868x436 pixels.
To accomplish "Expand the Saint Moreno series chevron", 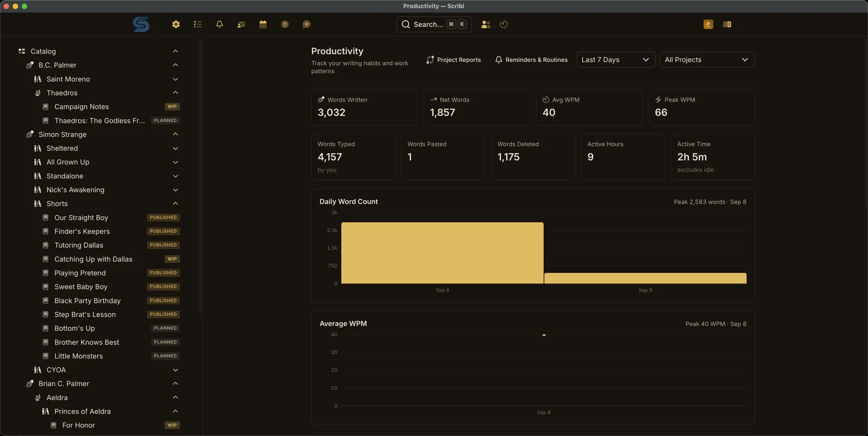I will click(x=175, y=79).
